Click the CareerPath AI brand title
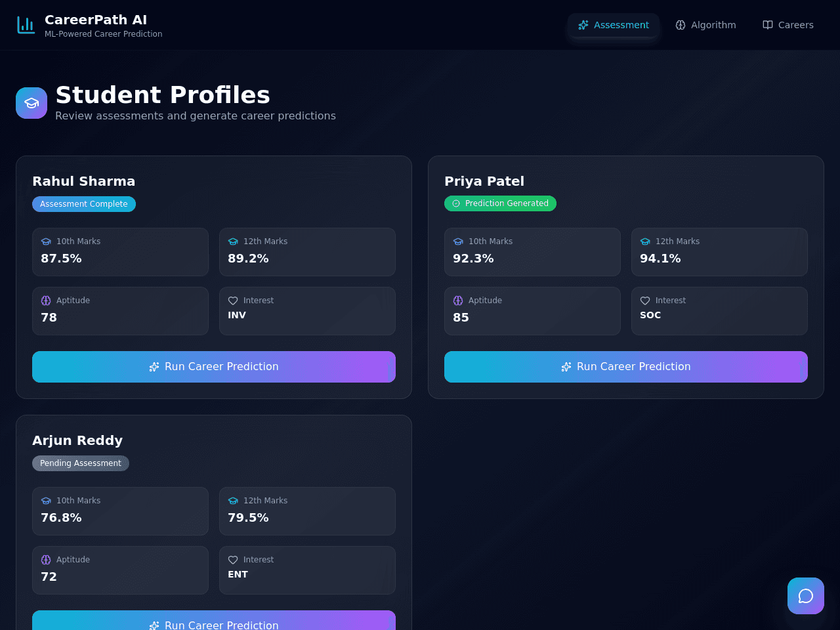Image resolution: width=840 pixels, height=630 pixels. tap(96, 20)
